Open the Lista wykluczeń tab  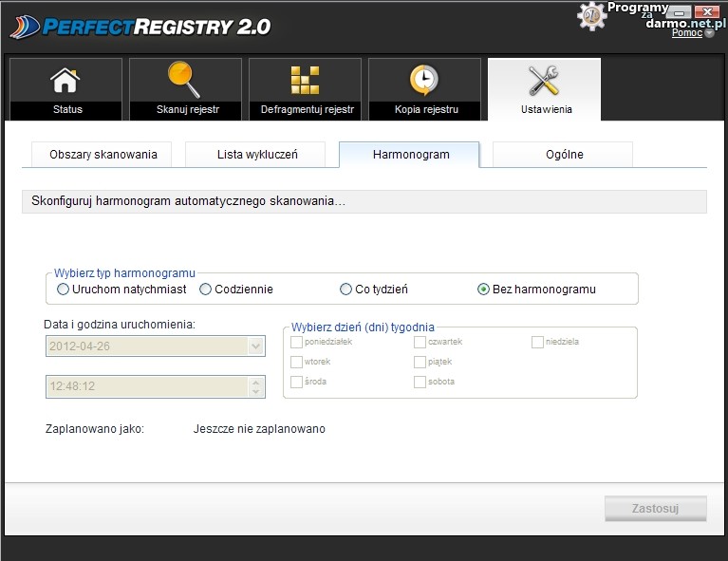click(x=254, y=155)
